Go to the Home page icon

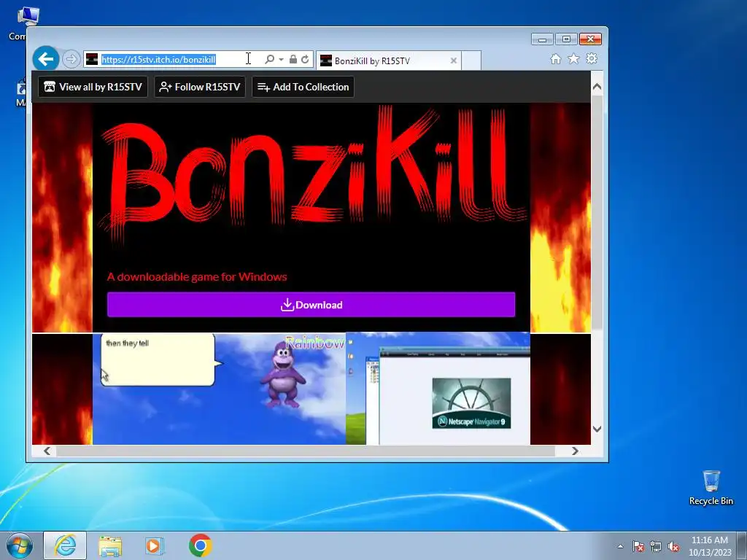point(555,58)
